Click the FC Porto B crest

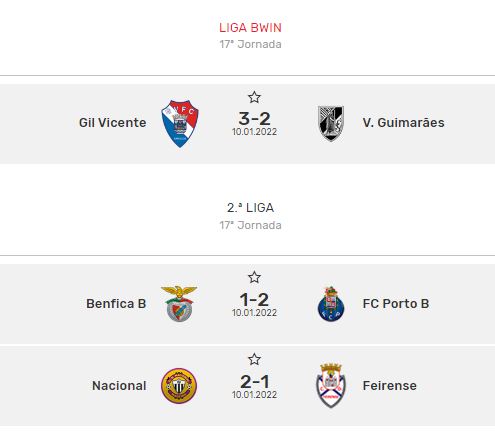pyautogui.click(x=331, y=304)
